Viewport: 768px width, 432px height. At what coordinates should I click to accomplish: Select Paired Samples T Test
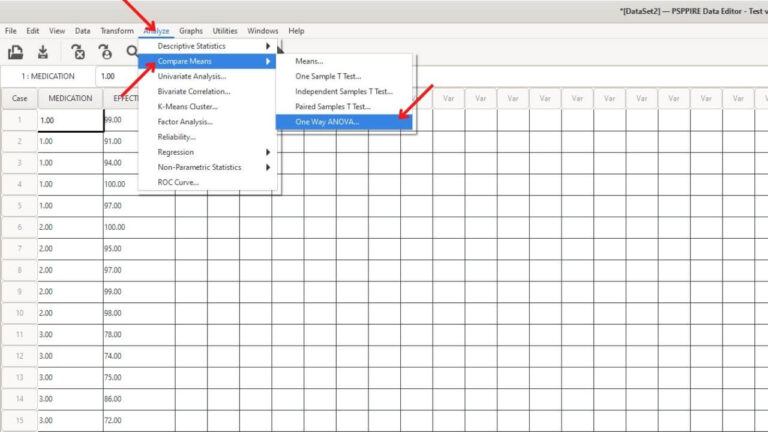point(344,107)
